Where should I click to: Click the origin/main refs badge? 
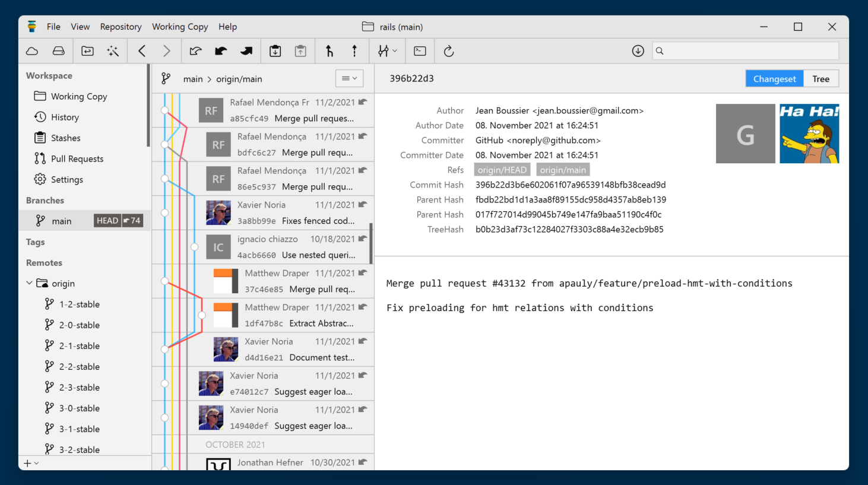(562, 170)
